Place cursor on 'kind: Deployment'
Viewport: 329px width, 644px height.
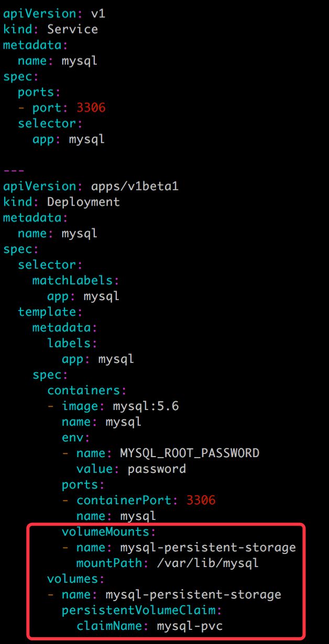tap(61, 202)
